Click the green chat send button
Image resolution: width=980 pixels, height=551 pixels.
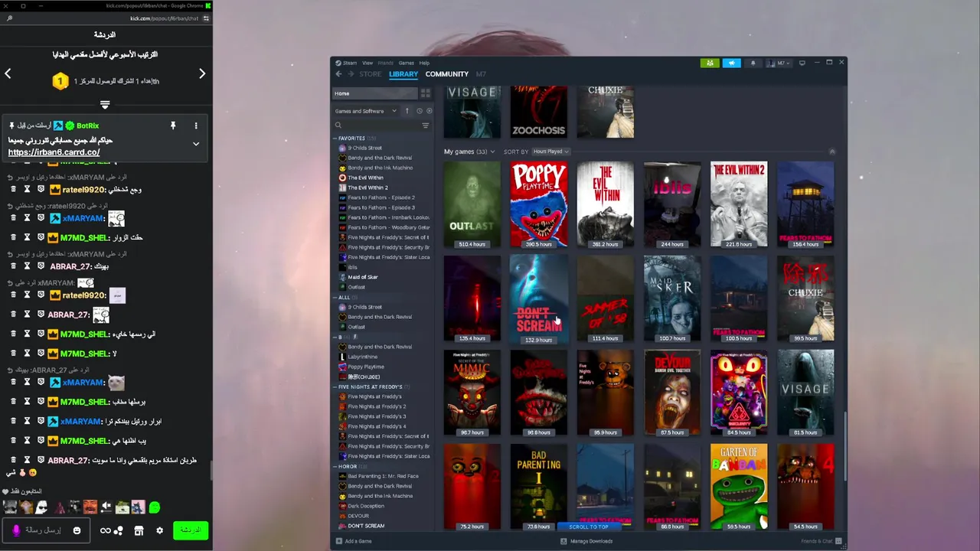tap(190, 530)
